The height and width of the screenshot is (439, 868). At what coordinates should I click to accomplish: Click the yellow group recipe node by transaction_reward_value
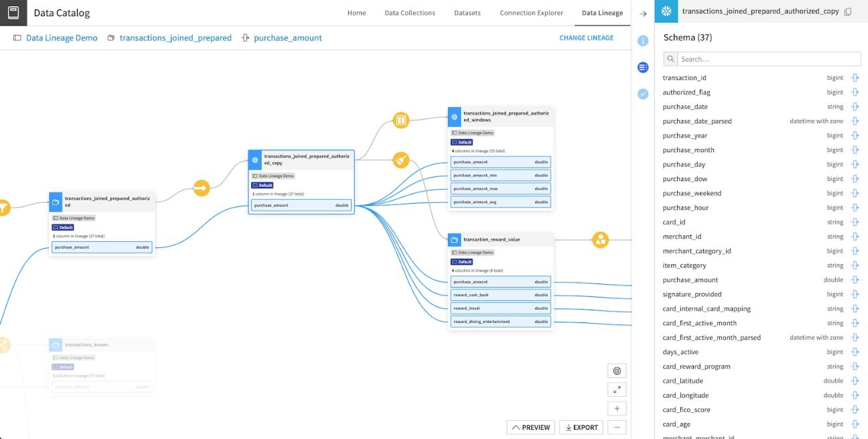pos(600,239)
